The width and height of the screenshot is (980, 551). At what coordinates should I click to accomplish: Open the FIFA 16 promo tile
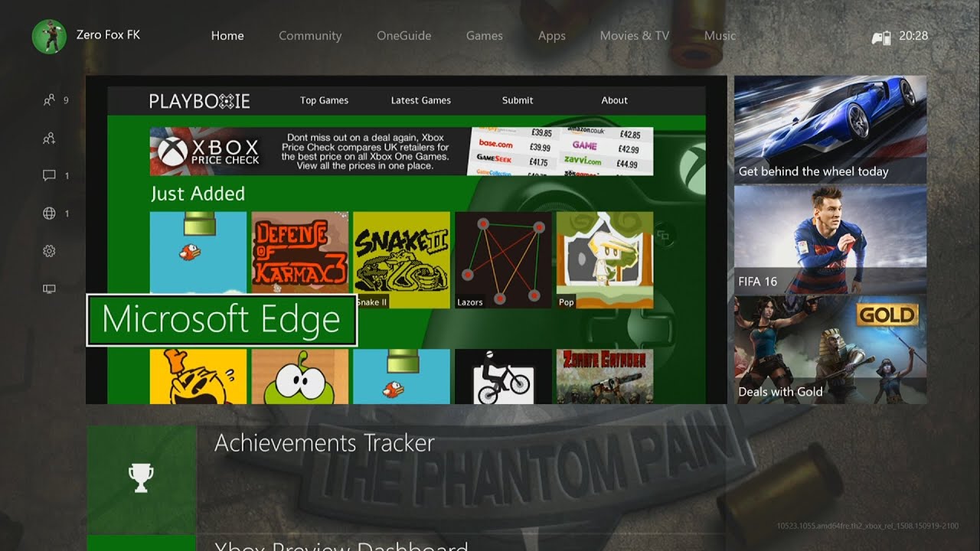point(831,240)
